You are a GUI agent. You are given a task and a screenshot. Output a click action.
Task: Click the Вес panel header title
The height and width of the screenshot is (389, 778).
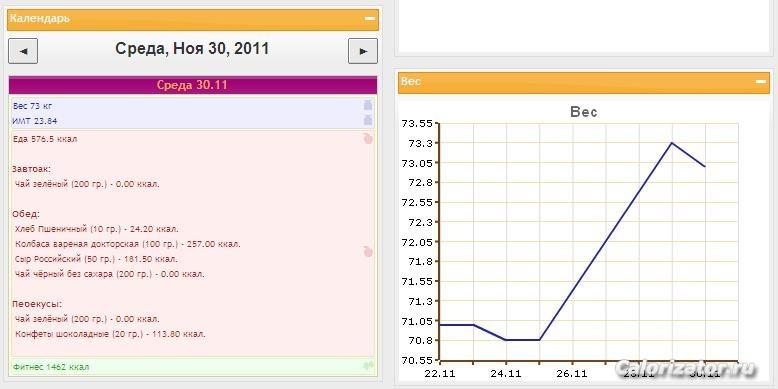click(x=411, y=81)
